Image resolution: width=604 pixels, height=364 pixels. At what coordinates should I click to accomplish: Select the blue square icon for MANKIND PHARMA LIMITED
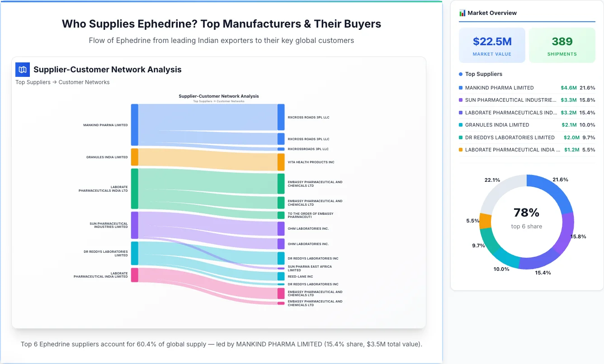point(461,87)
